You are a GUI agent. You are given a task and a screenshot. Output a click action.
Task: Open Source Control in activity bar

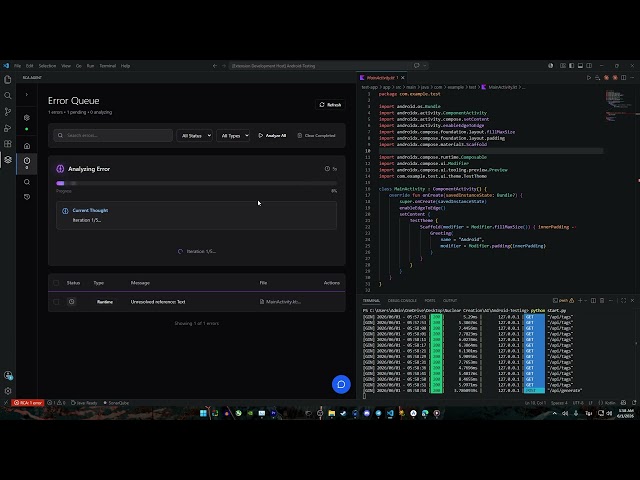tap(8, 111)
